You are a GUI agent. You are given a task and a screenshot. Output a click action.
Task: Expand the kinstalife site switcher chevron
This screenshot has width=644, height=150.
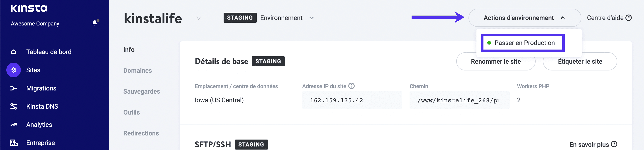(x=198, y=18)
